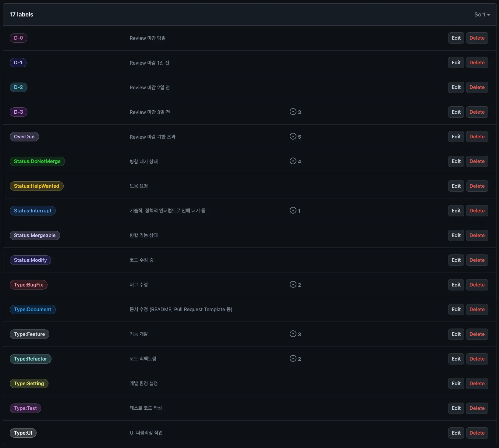499x448 pixels.
Task: Click the '17 labels' header text
Action: (21, 15)
